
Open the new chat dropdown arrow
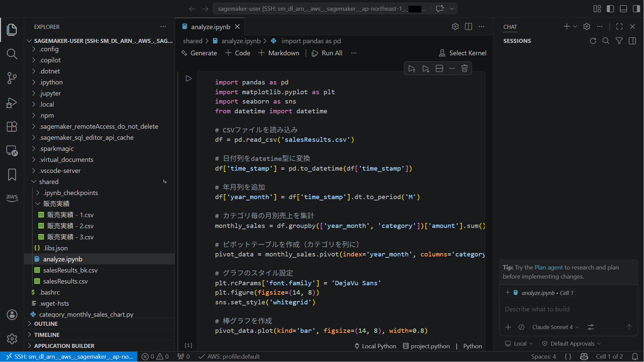575,26
